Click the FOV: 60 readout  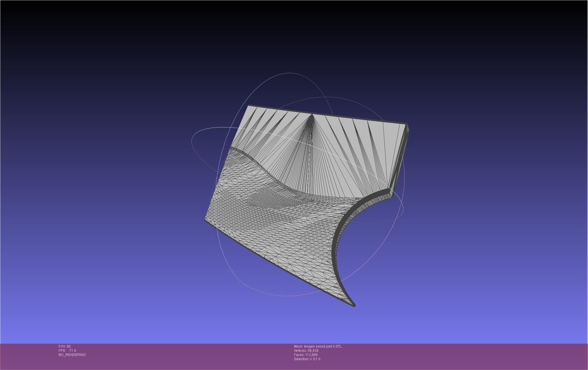click(x=65, y=346)
